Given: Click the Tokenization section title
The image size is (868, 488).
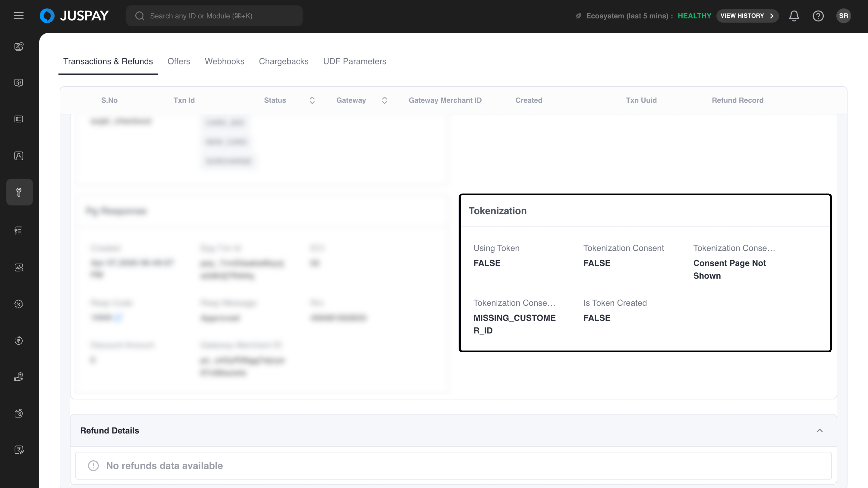Looking at the screenshot, I should click(497, 211).
